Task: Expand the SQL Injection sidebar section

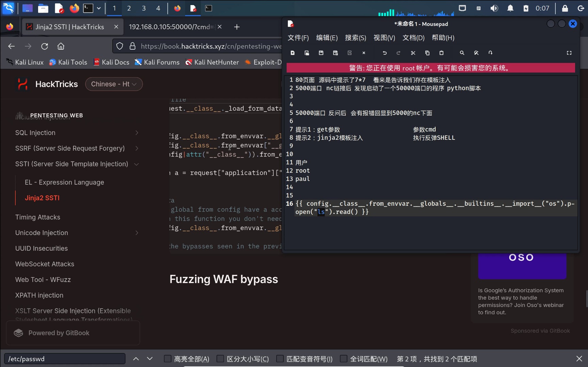Action: click(x=137, y=133)
